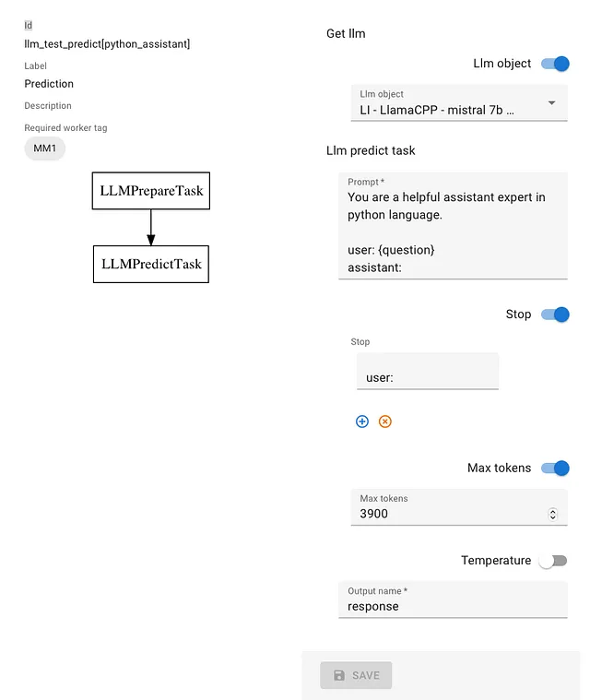Viewport: 590px width, 700px height.
Task: Select the LLMPrepareTask node in the graph
Action: click(151, 191)
